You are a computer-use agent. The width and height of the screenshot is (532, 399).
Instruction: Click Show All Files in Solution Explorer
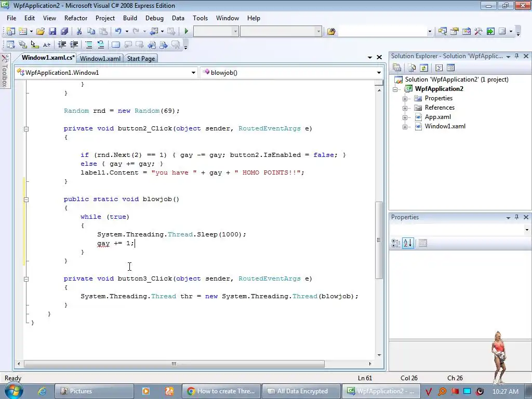411,68
